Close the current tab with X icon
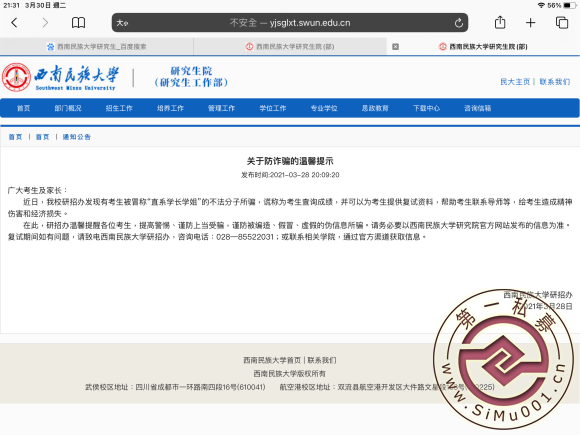Screen dimensions: 580x435 (395, 47)
